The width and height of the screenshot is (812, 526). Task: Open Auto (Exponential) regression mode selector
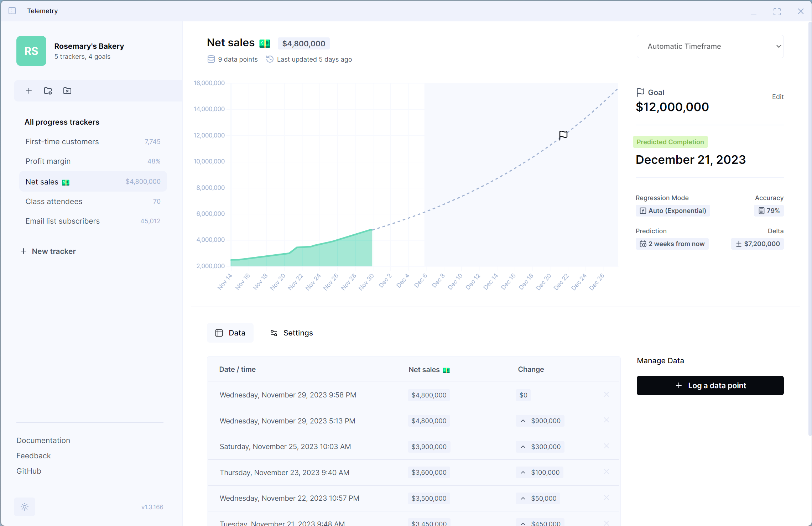click(673, 210)
